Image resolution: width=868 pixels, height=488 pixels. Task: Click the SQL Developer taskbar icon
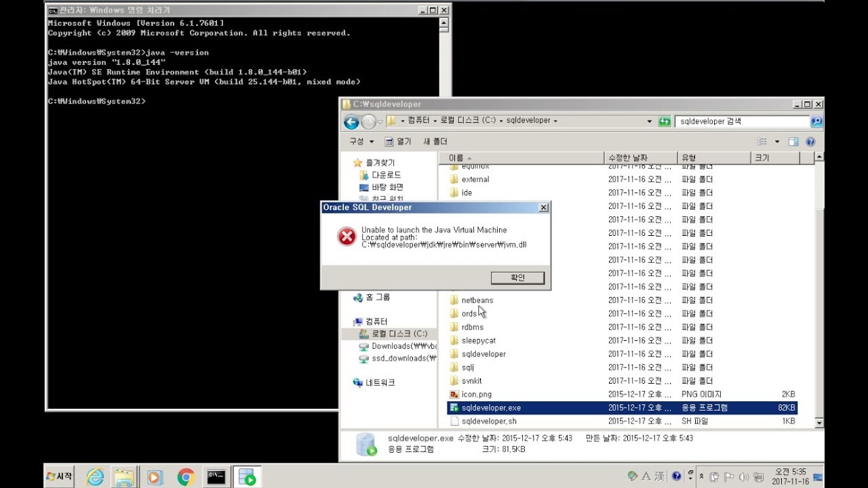(x=247, y=477)
